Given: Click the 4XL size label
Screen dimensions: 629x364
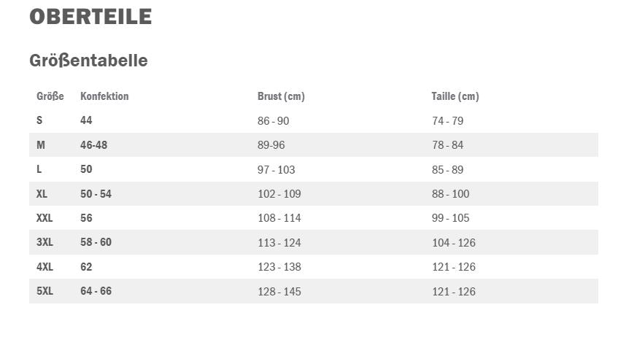Looking at the screenshot, I should pos(45,266).
